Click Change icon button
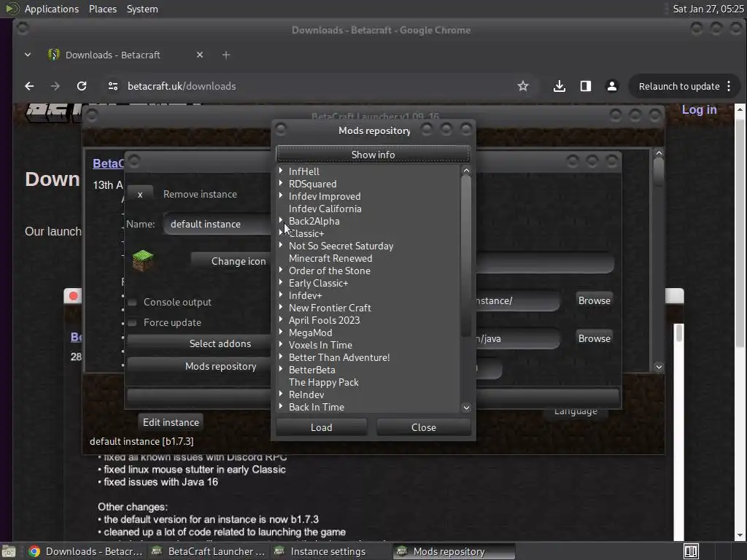 (x=239, y=262)
